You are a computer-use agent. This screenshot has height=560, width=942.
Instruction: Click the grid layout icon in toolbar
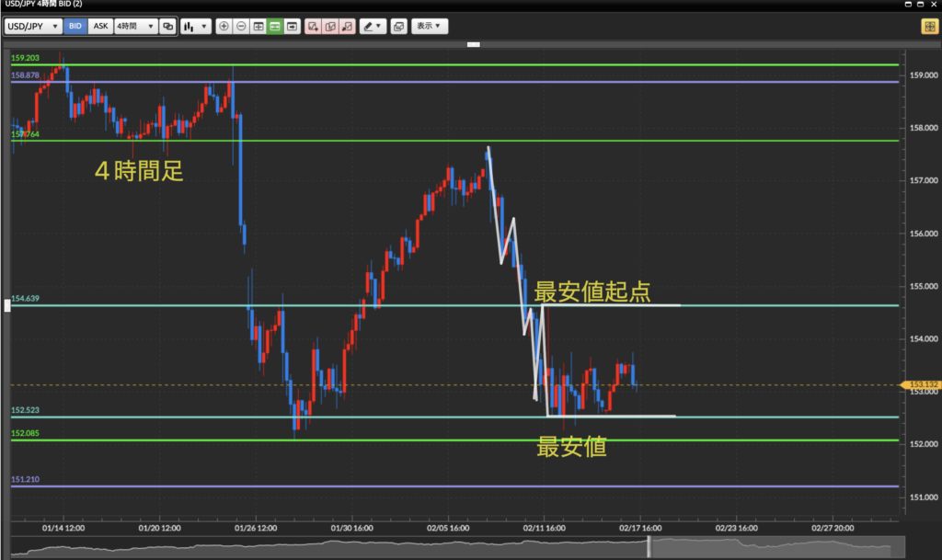point(258,27)
